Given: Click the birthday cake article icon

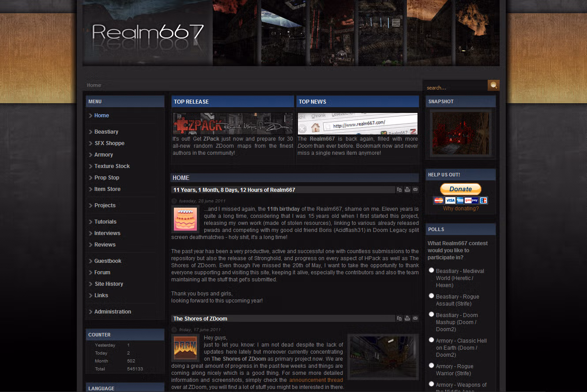Looking at the screenshot, I should click(185, 219).
